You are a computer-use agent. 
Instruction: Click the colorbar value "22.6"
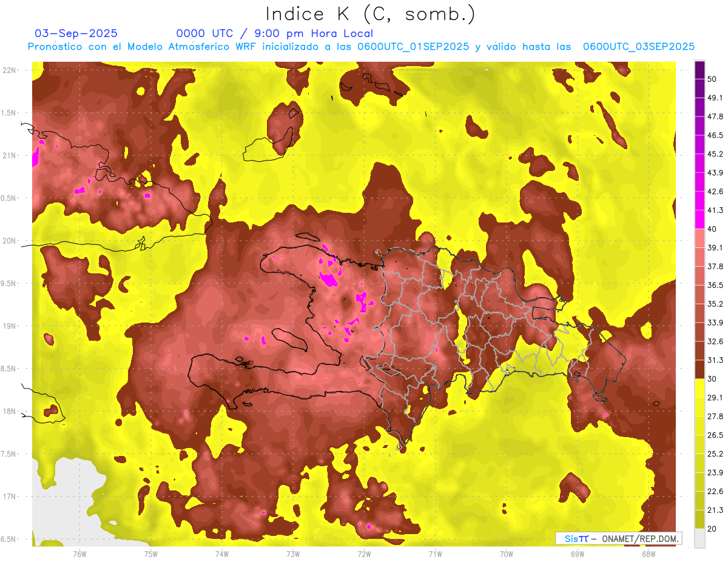[715, 491]
